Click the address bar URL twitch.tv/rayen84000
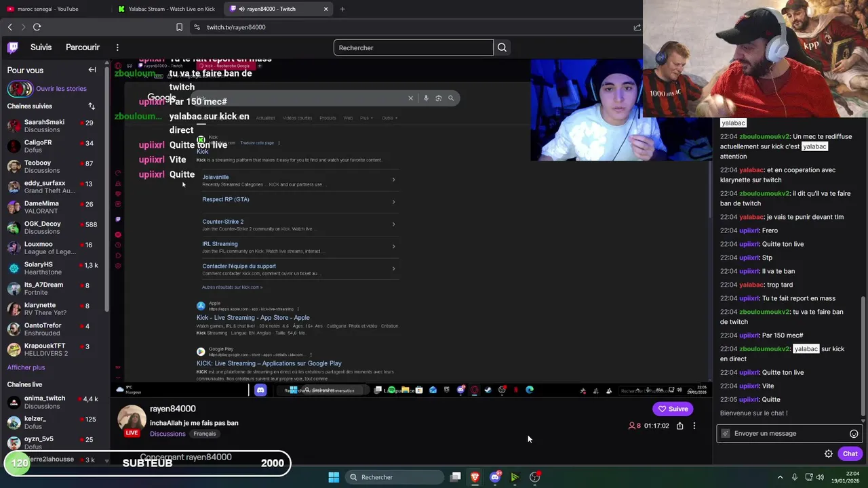The width and height of the screenshot is (868, 488). 236,27
